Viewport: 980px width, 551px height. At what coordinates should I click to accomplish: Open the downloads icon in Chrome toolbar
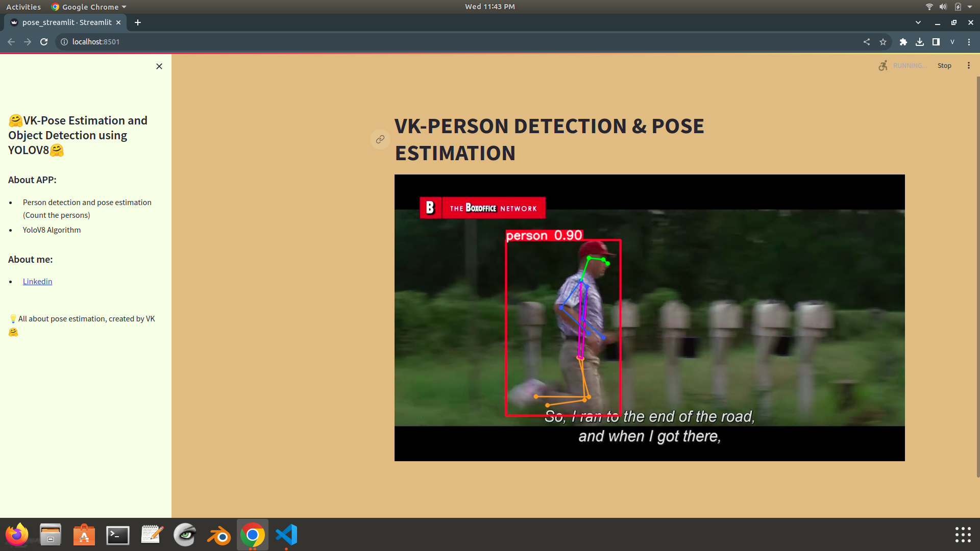(x=920, y=42)
